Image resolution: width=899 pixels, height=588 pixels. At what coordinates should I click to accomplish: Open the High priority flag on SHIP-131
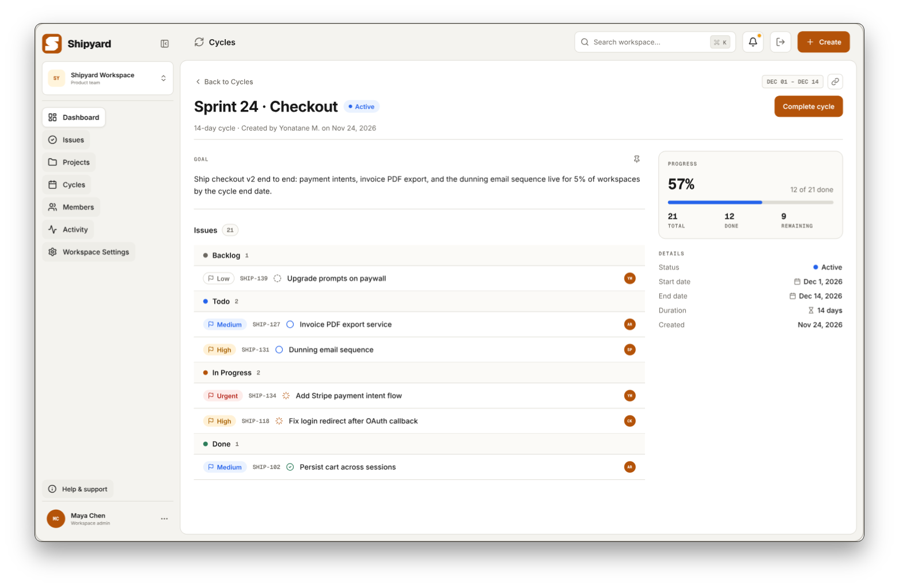(x=219, y=350)
